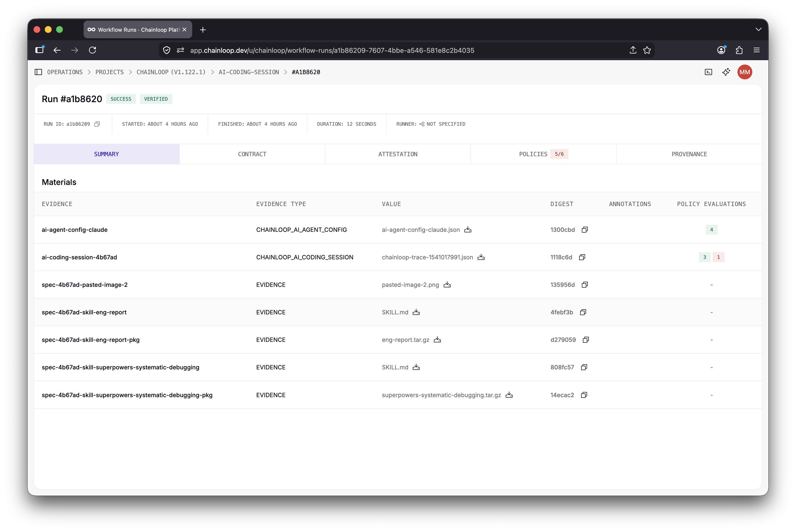Copy digest 1300cbd
796x532 pixels.
tap(584, 230)
